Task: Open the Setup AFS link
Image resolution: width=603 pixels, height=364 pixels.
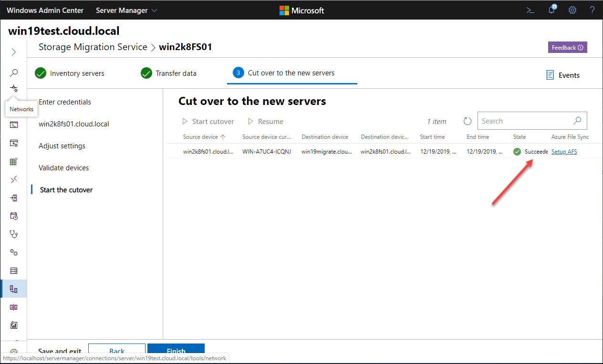Action: point(564,152)
